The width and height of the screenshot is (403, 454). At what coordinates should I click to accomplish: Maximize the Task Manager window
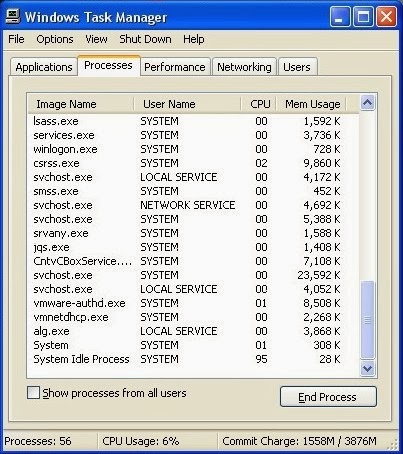[363, 16]
